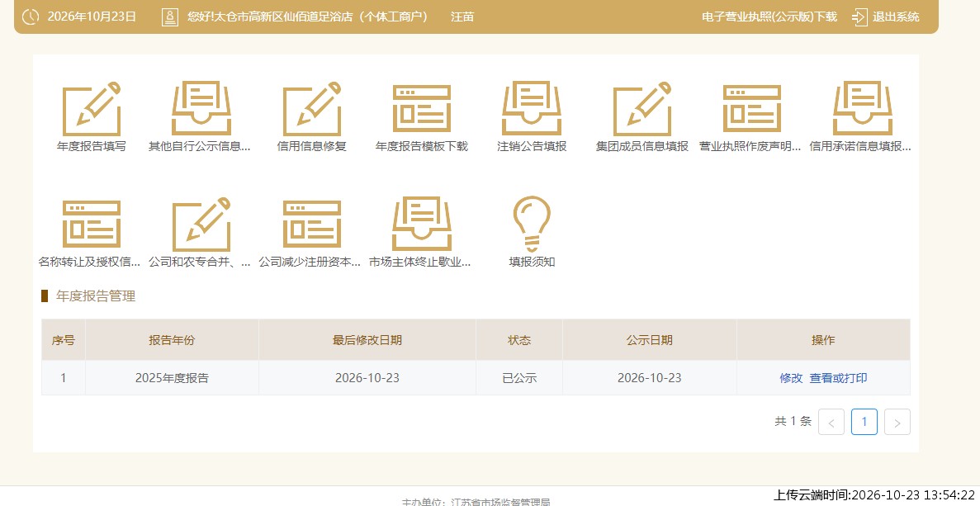Open the 名称转让及授权信息 icon
980x506 pixels.
point(92,225)
